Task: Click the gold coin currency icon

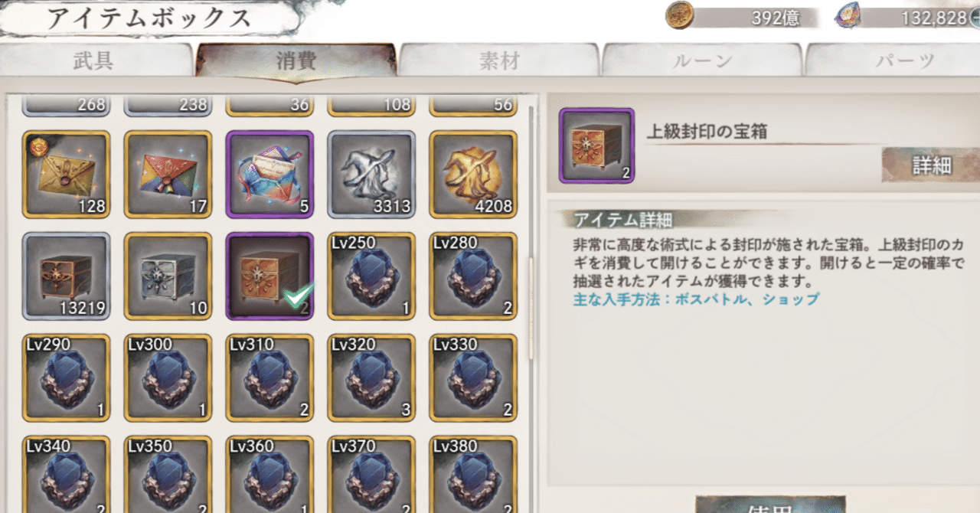Action: tap(679, 15)
